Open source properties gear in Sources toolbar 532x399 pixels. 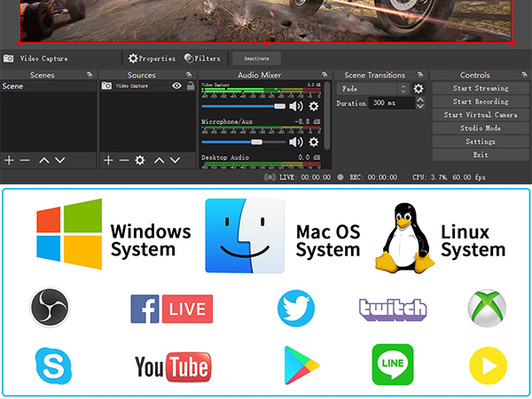(x=140, y=160)
